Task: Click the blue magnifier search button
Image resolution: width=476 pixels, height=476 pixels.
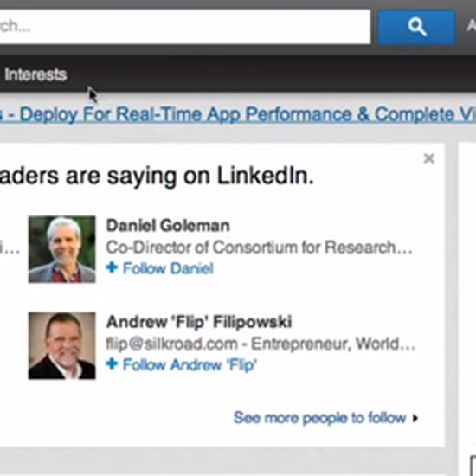Action: point(416,27)
